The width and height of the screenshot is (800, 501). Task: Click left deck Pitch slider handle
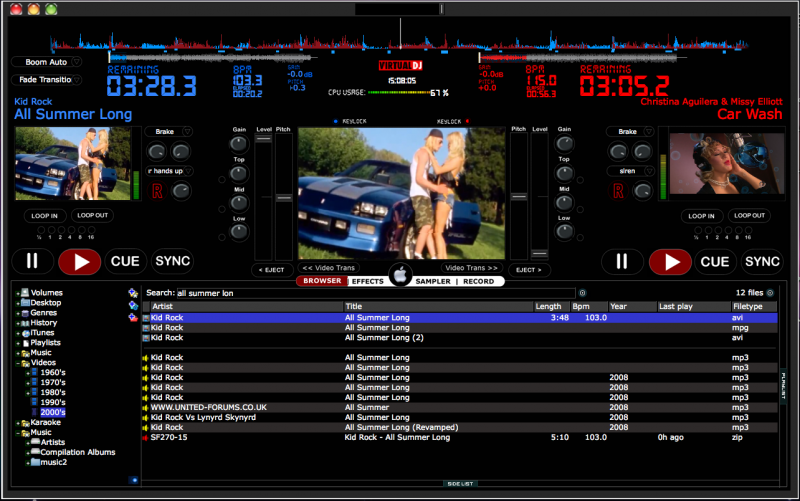(x=284, y=197)
